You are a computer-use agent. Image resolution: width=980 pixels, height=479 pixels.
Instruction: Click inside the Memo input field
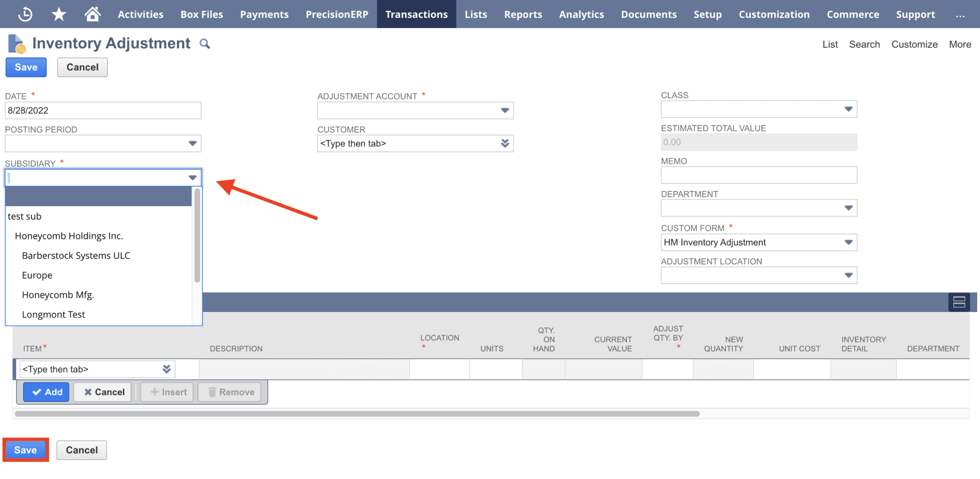pyautogui.click(x=758, y=175)
